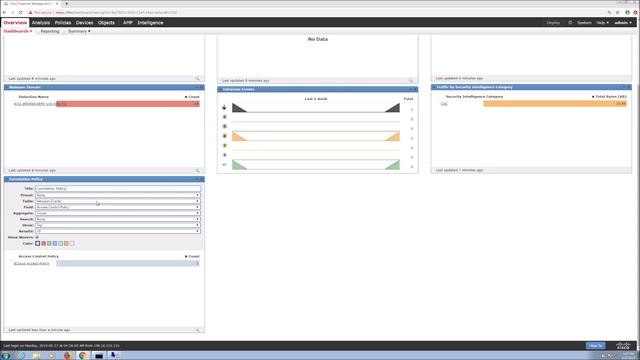
Task: Sort Malware Threats by Count
Action: tap(192, 97)
